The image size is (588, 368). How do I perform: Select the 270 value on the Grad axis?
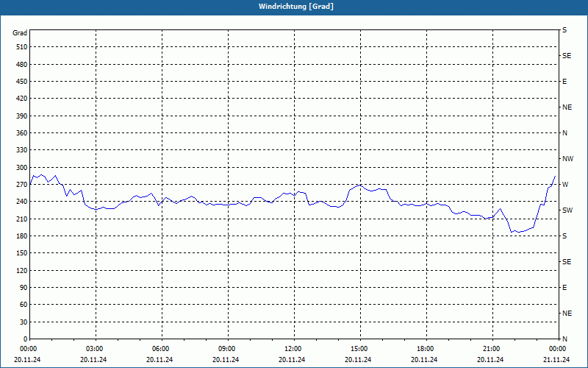click(22, 185)
